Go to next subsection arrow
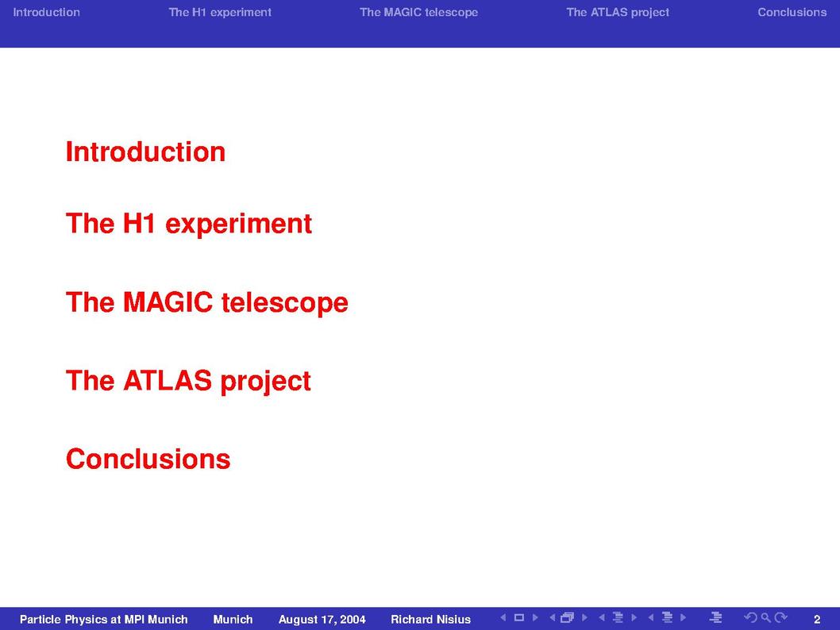Viewport: 840px width, 630px height. point(634,617)
